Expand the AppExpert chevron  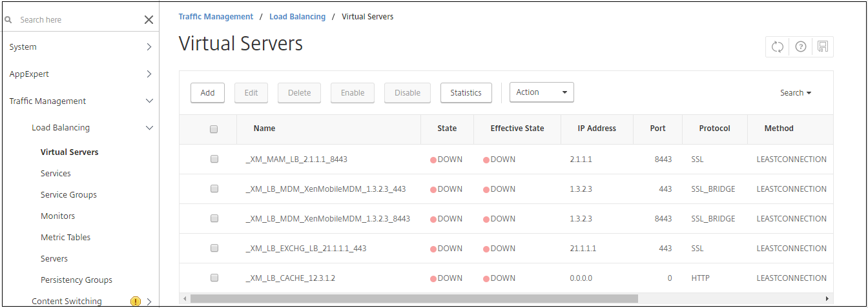149,74
